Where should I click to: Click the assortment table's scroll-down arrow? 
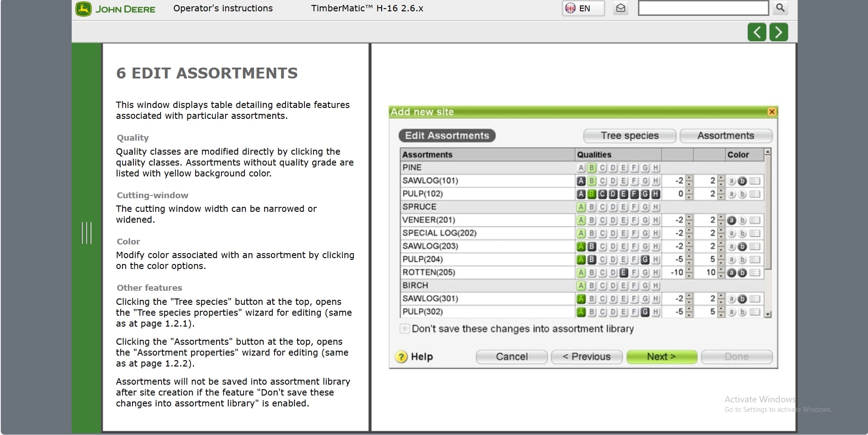768,314
